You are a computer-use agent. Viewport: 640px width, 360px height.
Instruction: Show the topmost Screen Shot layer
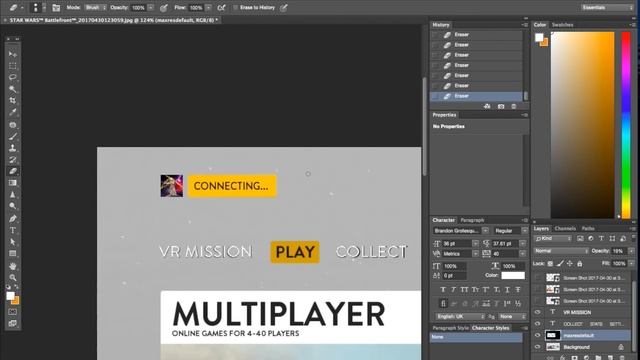pyautogui.click(x=538, y=278)
